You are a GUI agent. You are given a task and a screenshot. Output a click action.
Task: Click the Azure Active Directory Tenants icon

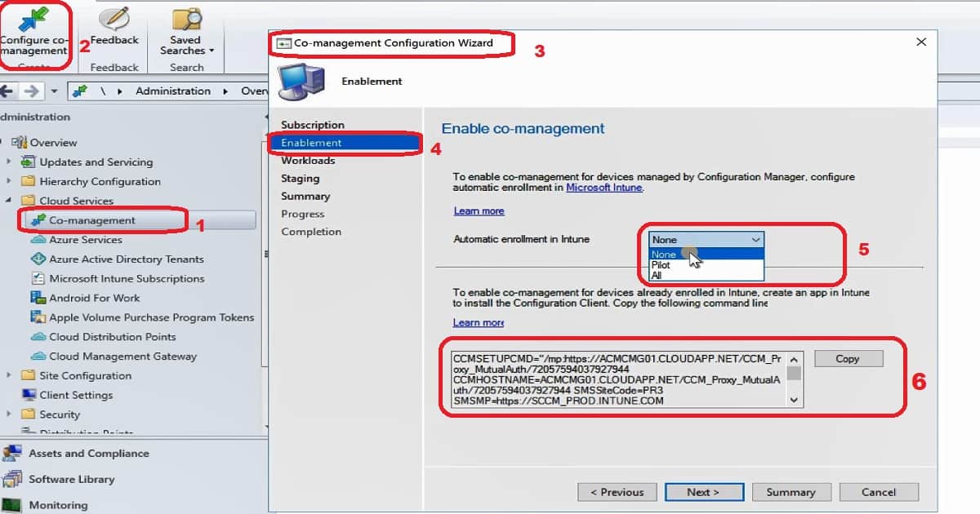[38, 259]
